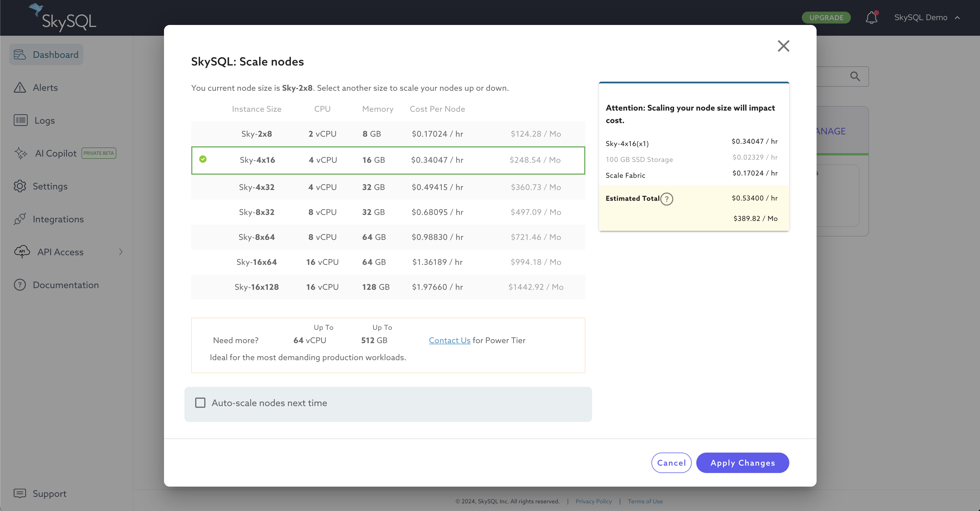980x511 pixels.
Task: Click the green UPGRADE badge
Action: click(826, 18)
